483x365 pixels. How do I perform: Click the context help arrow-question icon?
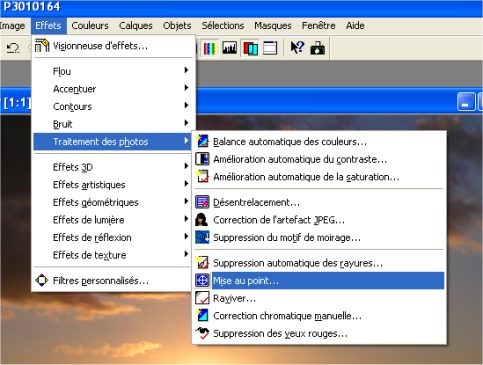(x=297, y=48)
